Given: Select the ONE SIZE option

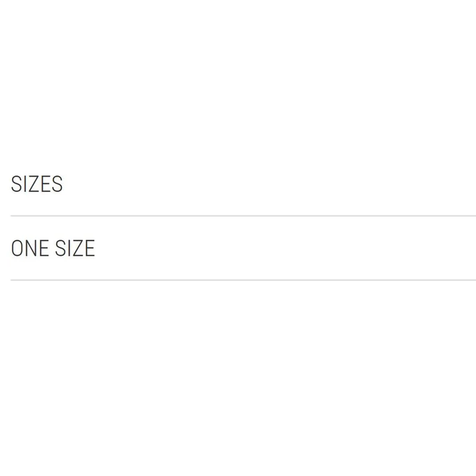Looking at the screenshot, I should click(53, 248).
